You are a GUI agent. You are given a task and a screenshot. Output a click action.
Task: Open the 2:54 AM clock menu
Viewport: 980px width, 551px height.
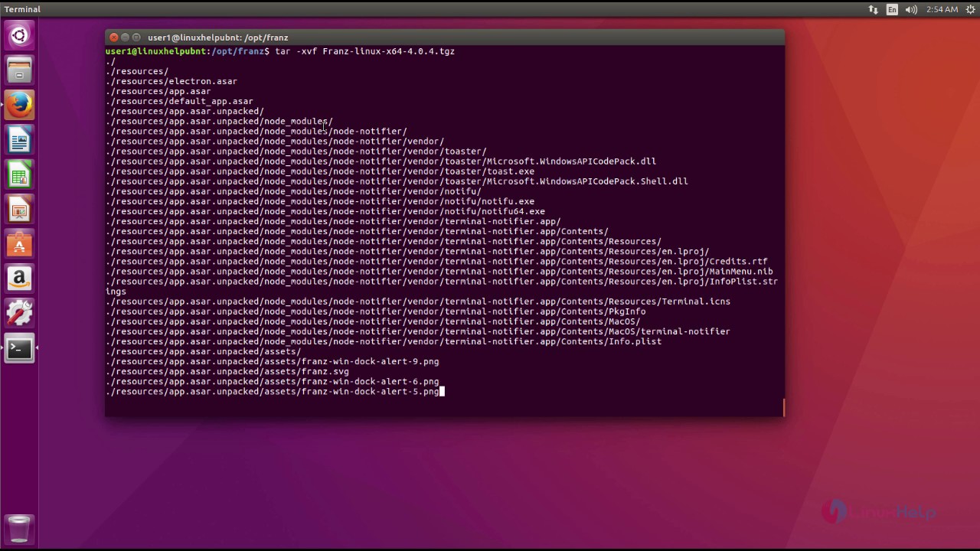click(942, 9)
